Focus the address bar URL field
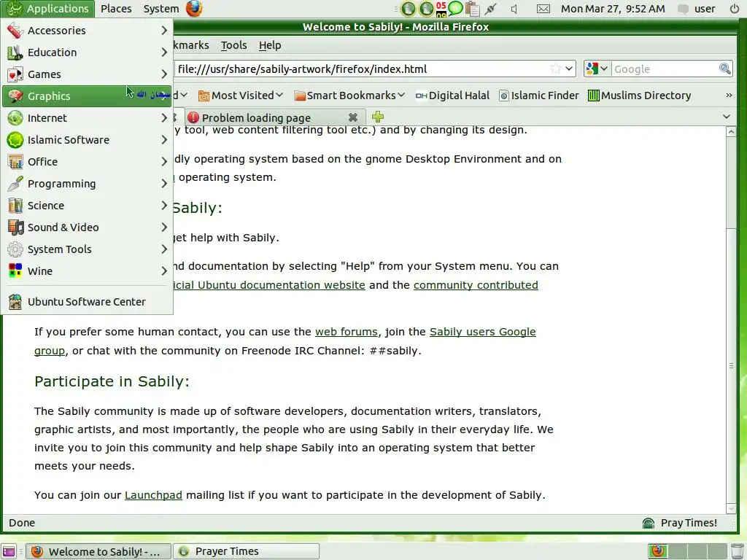 point(362,69)
